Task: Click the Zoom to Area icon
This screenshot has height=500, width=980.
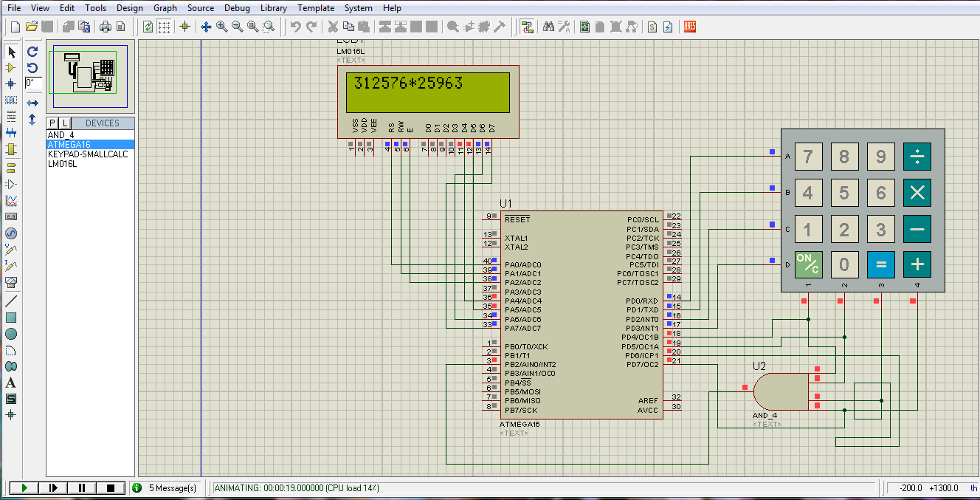Action: 269,27
